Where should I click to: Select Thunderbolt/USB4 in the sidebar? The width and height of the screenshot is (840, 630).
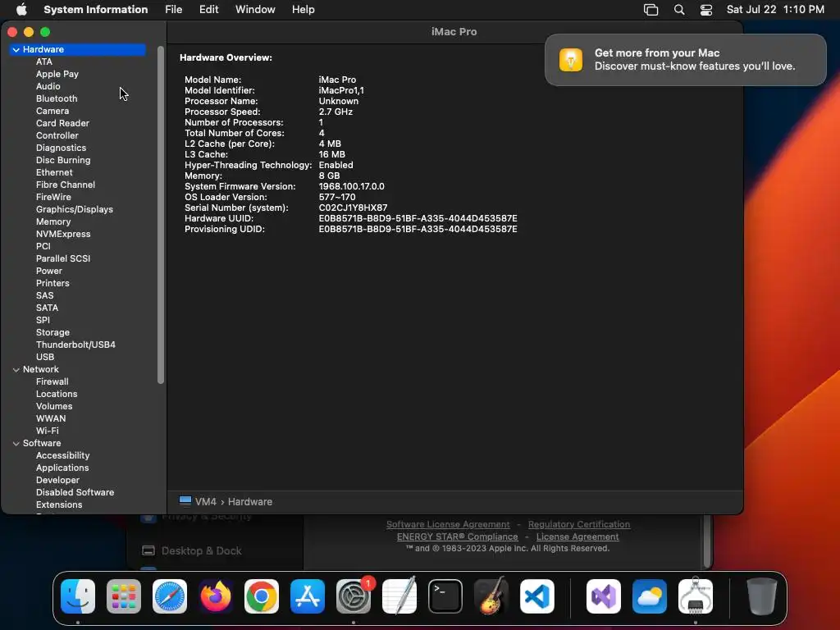pyautogui.click(x=75, y=345)
